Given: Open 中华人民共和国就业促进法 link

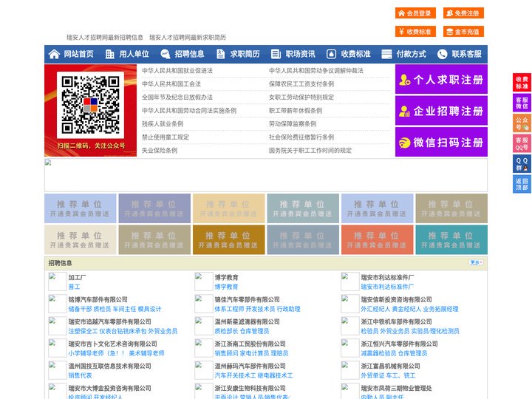Looking at the screenshot, I should point(177,71).
